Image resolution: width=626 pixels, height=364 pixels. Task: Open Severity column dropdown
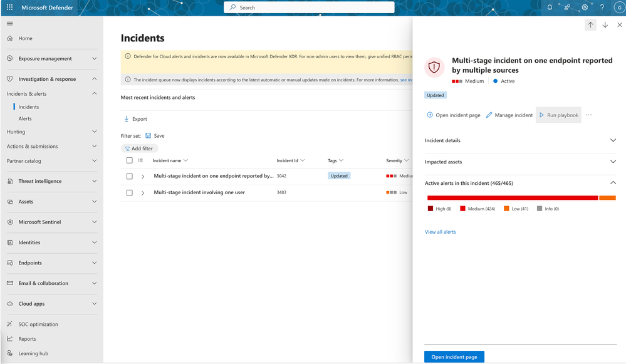coord(407,160)
